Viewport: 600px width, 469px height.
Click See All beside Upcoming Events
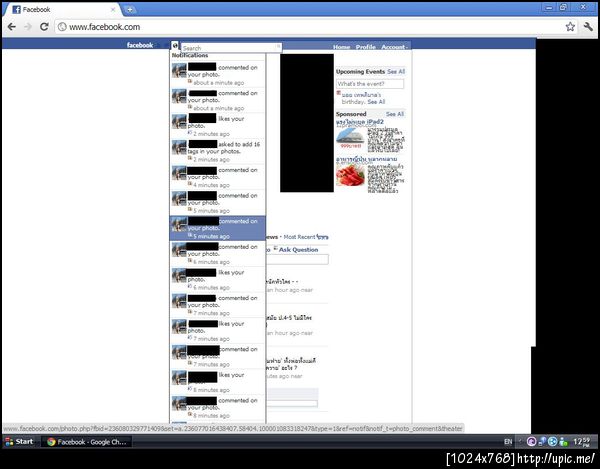coord(396,72)
